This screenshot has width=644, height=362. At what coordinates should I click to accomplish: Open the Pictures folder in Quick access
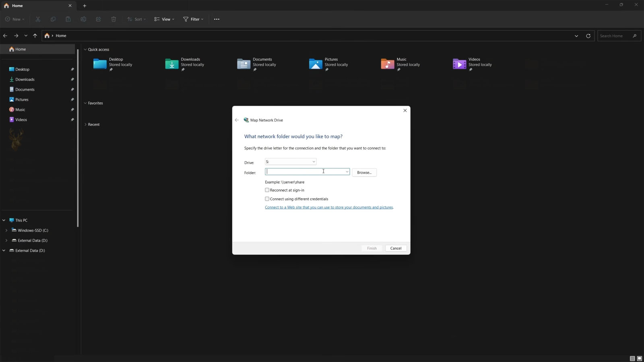[x=329, y=64]
